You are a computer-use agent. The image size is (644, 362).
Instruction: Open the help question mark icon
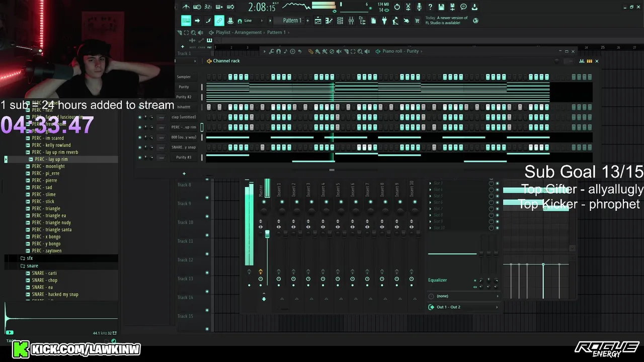tap(430, 7)
